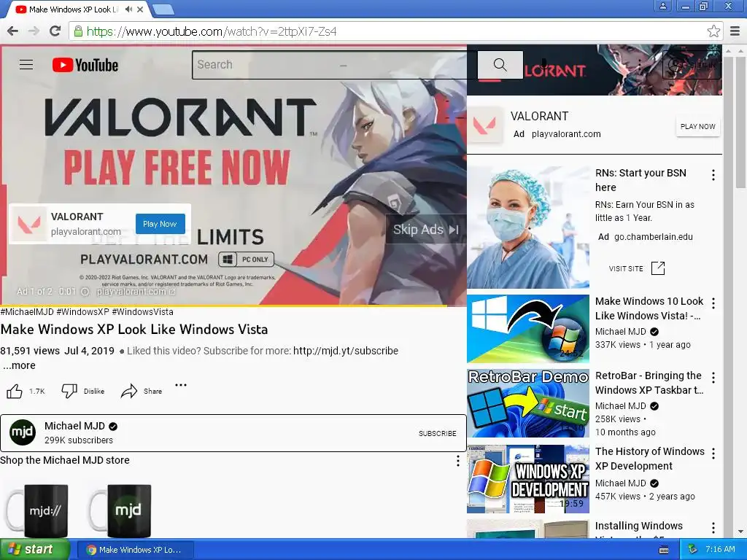Open the Windows XP start button
The image size is (747, 560).
pos(35,549)
